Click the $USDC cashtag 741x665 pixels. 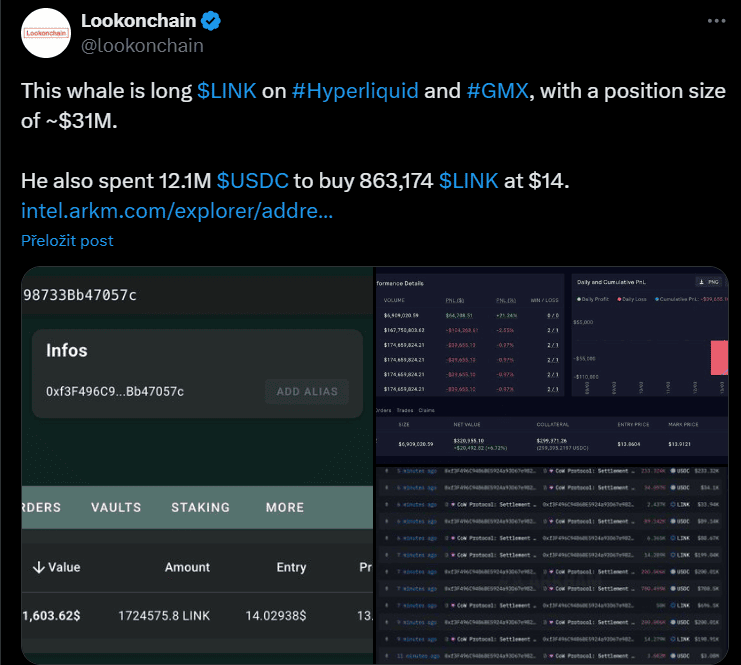click(x=252, y=181)
